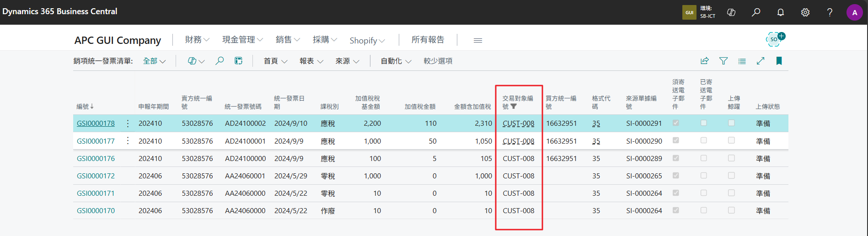868x236 pixels.
Task: Expand page to full width icon
Action: (x=761, y=61)
